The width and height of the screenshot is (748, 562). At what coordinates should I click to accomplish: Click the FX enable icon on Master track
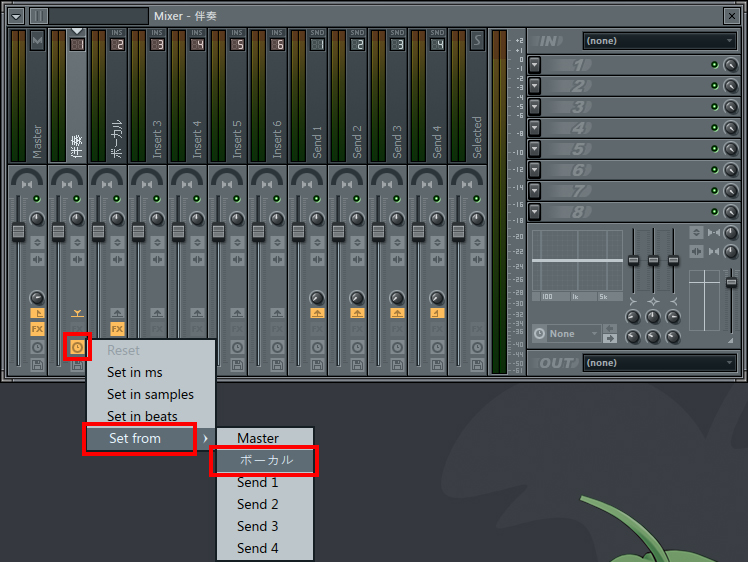click(37, 329)
